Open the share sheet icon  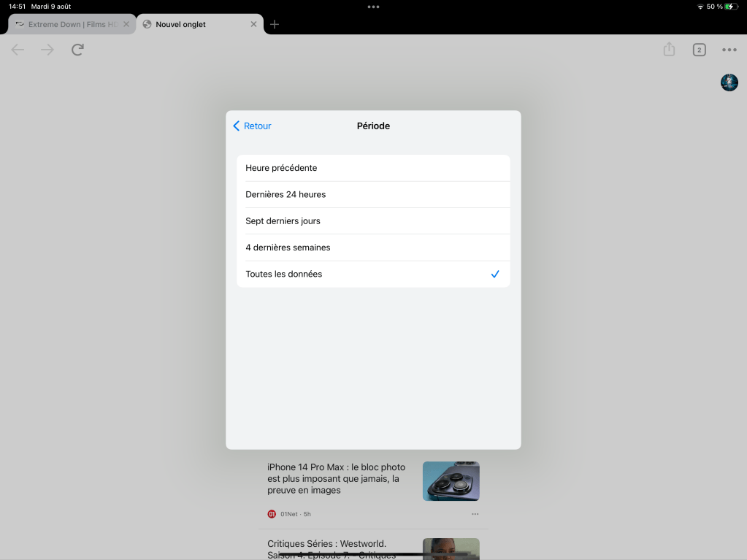tap(669, 50)
